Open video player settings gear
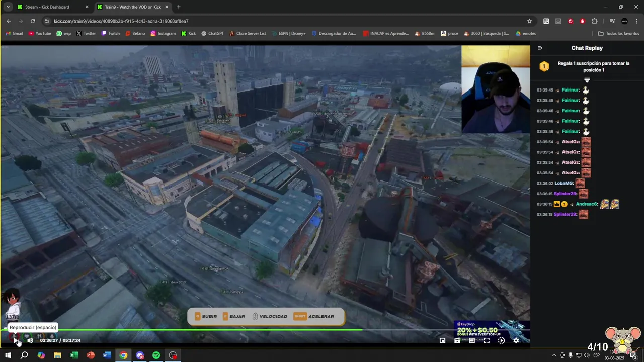644x362 pixels. [516, 340]
